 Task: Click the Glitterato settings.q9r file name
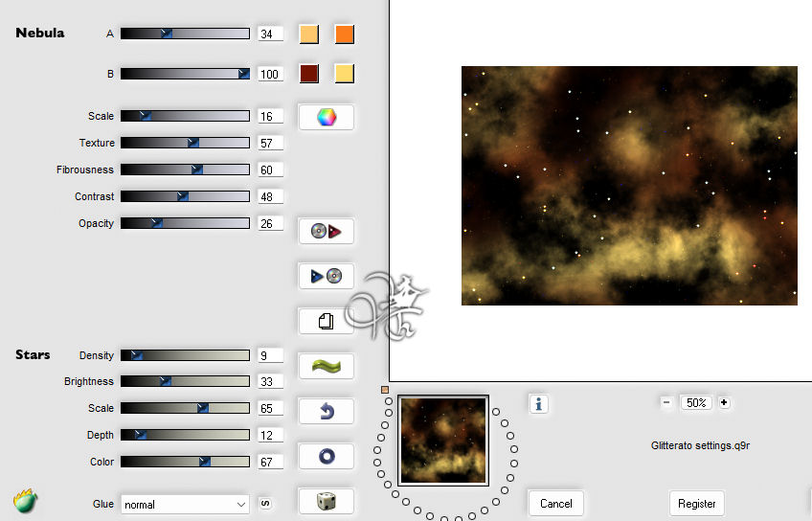pyautogui.click(x=700, y=445)
